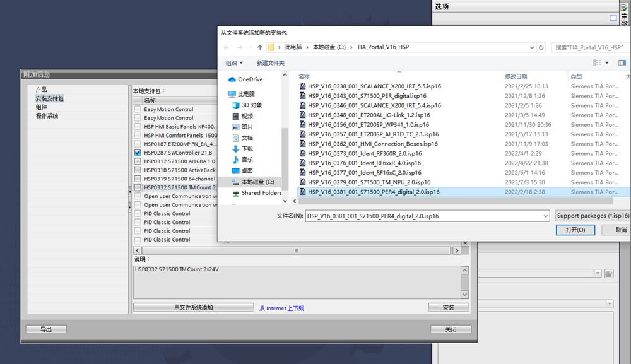Click 打开(O) button
The width and height of the screenshot is (631, 364).
click(x=575, y=230)
